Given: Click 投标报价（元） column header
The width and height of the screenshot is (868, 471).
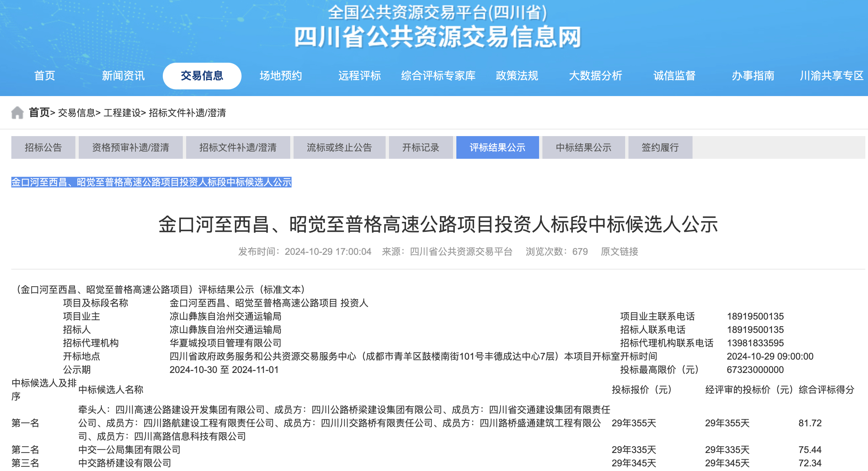Looking at the screenshot, I should click(x=642, y=390).
